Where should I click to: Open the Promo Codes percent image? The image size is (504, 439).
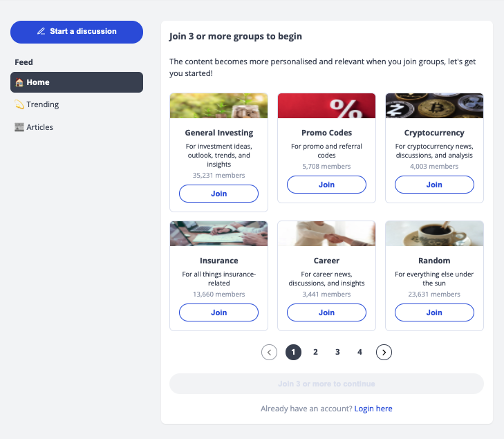tap(326, 106)
